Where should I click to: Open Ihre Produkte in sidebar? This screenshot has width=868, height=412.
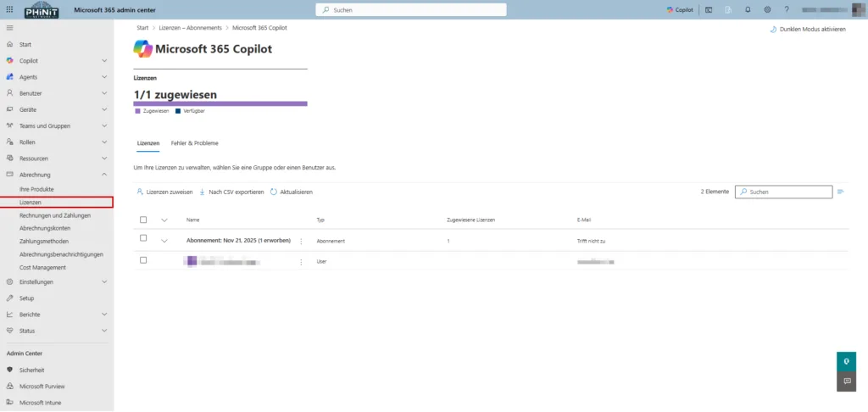coord(36,189)
